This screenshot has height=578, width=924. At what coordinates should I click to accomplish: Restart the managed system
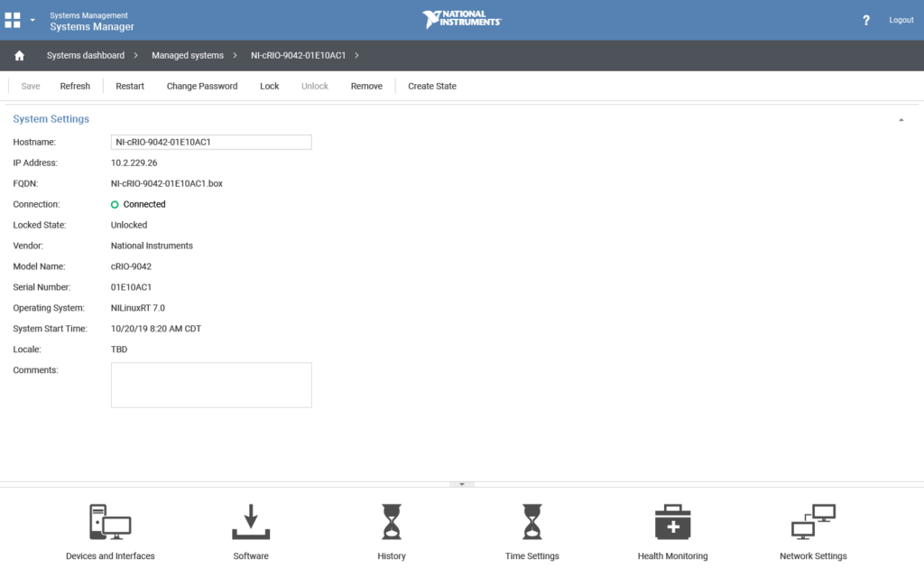[x=130, y=86]
